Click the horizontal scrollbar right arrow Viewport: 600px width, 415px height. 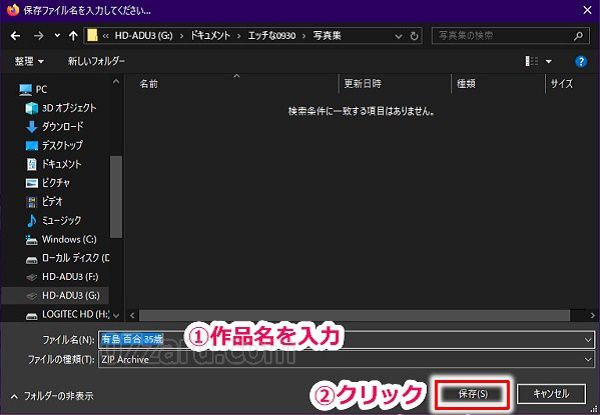[592, 316]
